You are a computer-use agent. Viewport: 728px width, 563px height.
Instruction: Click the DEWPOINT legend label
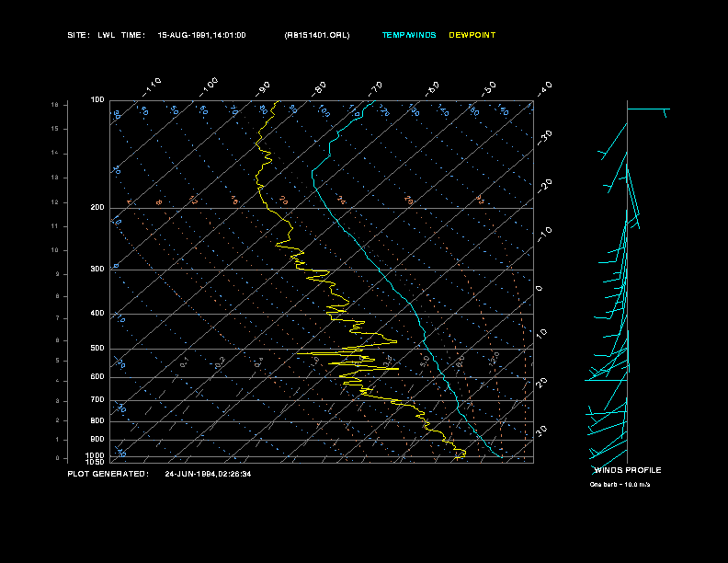(472, 35)
